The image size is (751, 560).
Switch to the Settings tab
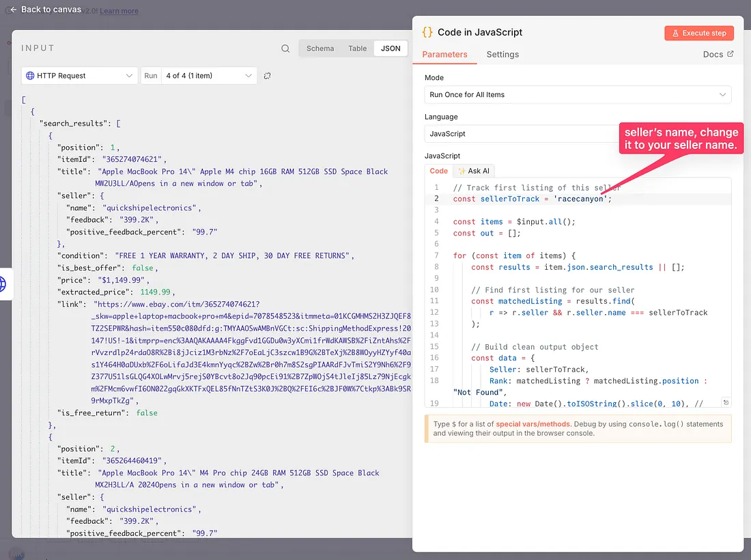click(x=502, y=55)
